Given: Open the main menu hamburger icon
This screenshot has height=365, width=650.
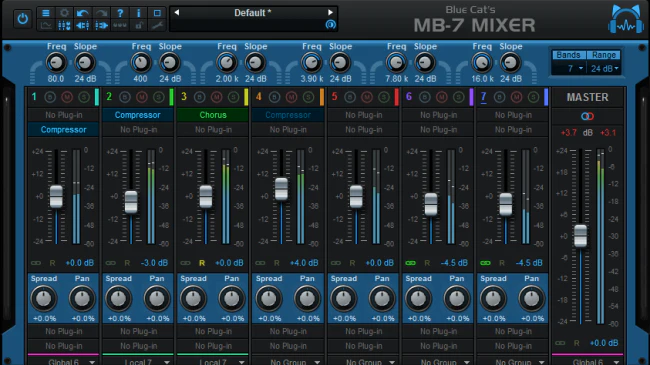Looking at the screenshot, I should click(46, 13).
